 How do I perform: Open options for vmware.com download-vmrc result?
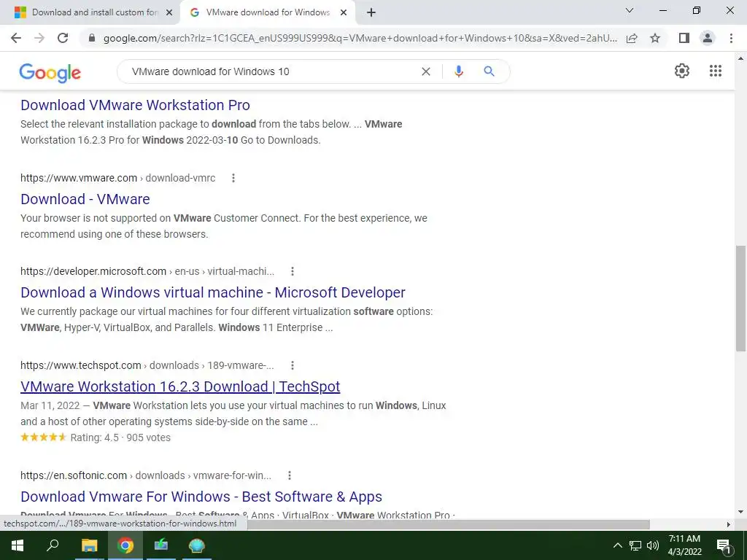click(233, 178)
